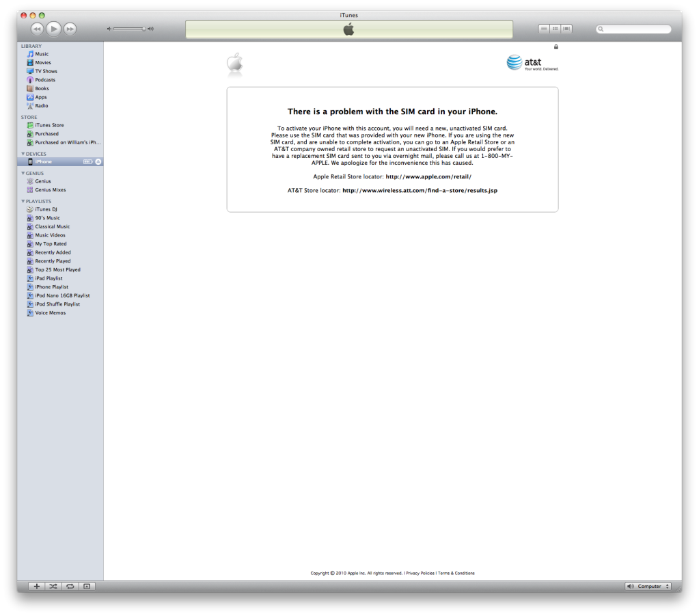Adjust the volume slider

pyautogui.click(x=130, y=29)
